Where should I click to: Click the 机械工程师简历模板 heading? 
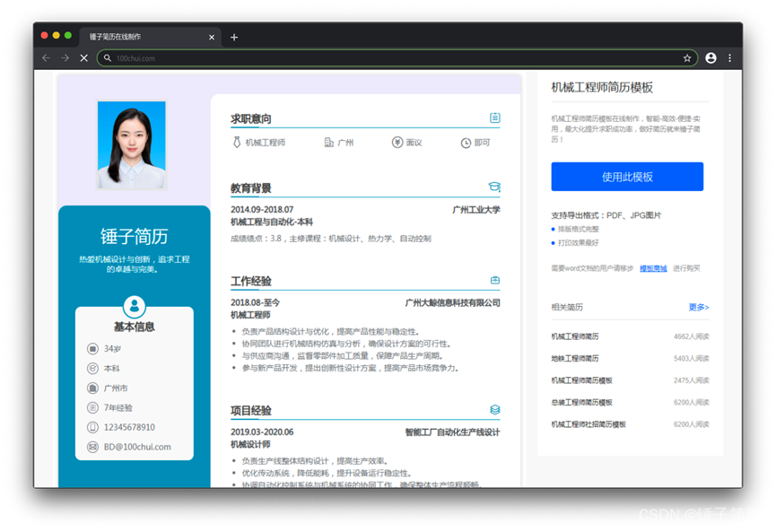[x=602, y=88]
